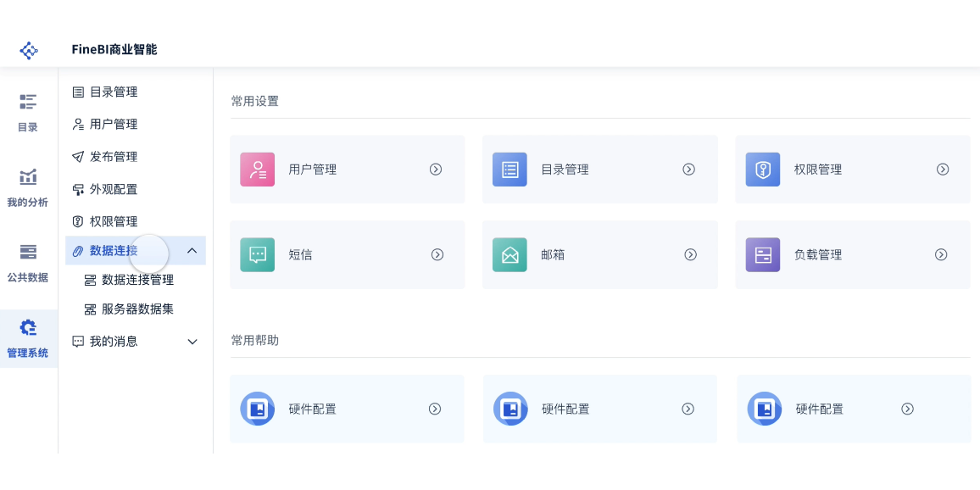Click the arrow on the 目录管理 card
The width and height of the screenshot is (980, 490).
point(689,170)
